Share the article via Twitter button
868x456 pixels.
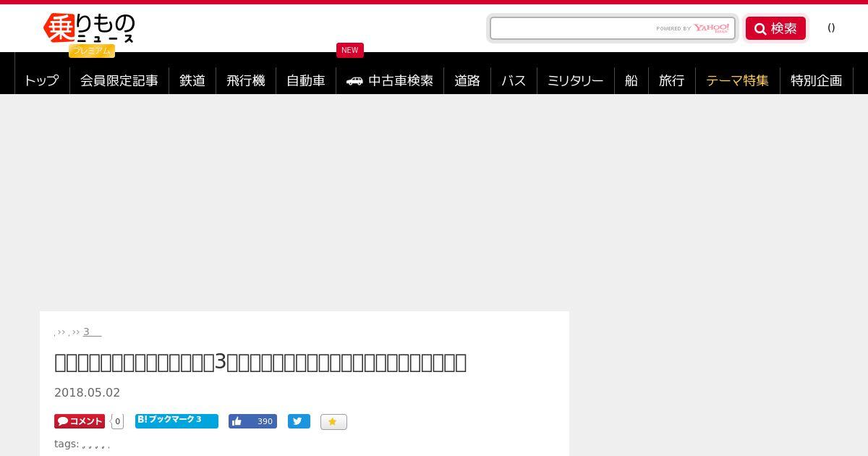point(299,421)
